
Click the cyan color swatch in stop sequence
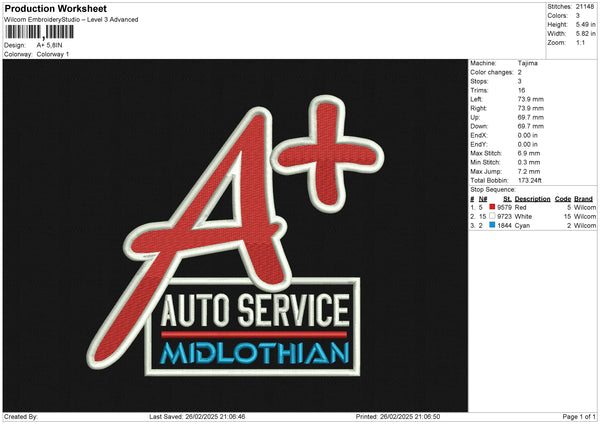point(492,225)
